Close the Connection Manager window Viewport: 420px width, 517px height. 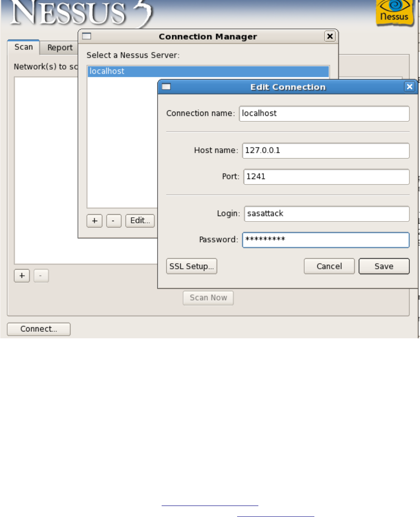330,37
